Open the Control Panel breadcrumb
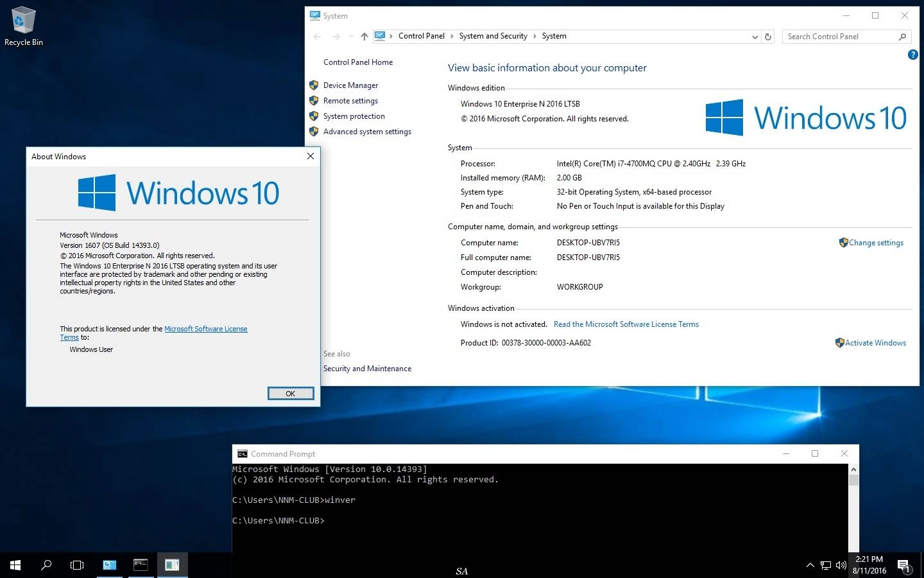924x578 pixels. [x=421, y=36]
